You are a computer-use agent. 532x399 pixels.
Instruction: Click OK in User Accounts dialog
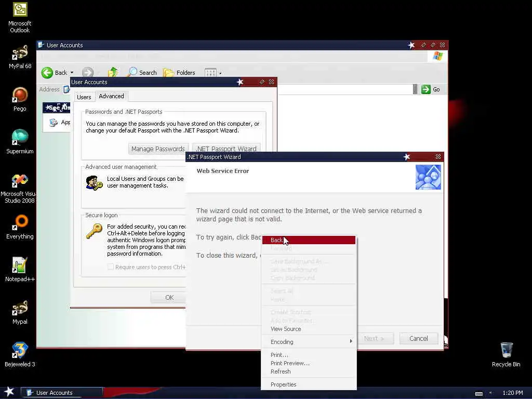coord(169,297)
